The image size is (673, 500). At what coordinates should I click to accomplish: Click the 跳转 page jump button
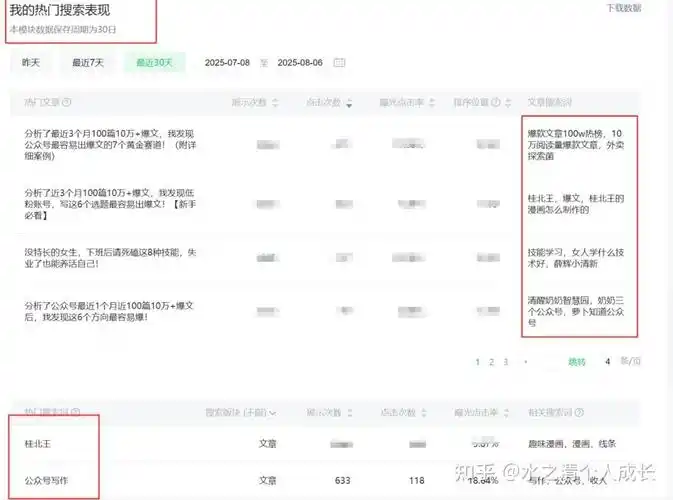(x=577, y=362)
